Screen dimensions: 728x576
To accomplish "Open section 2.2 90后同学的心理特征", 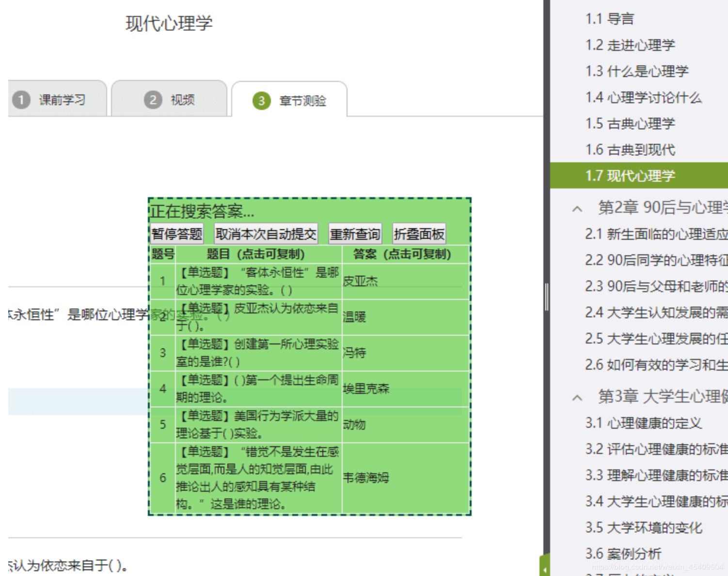I will 656,260.
